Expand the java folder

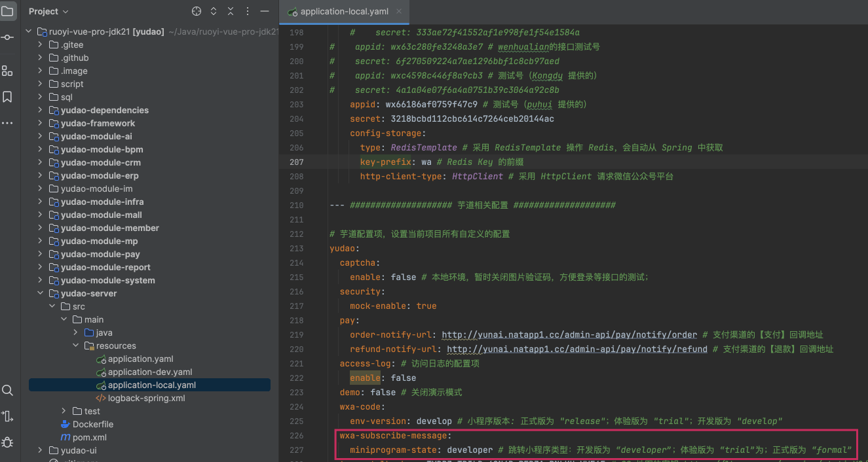pos(75,332)
